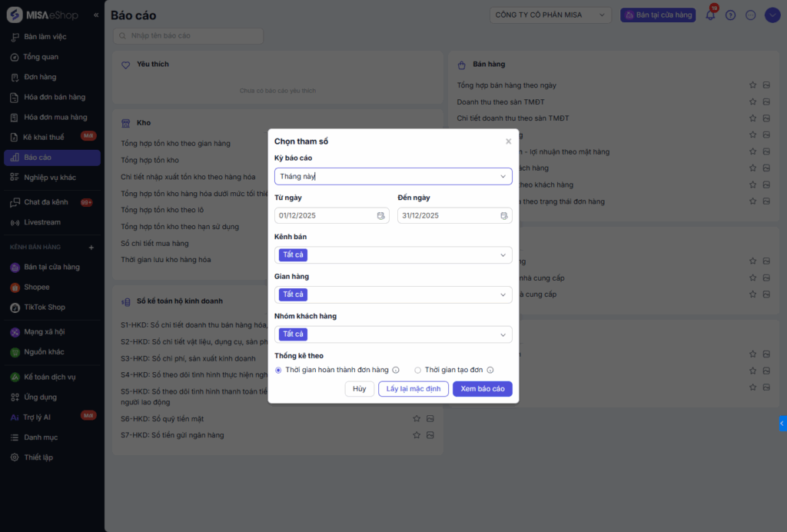Click info icon beside Thời gian tạo đơn

click(x=490, y=370)
